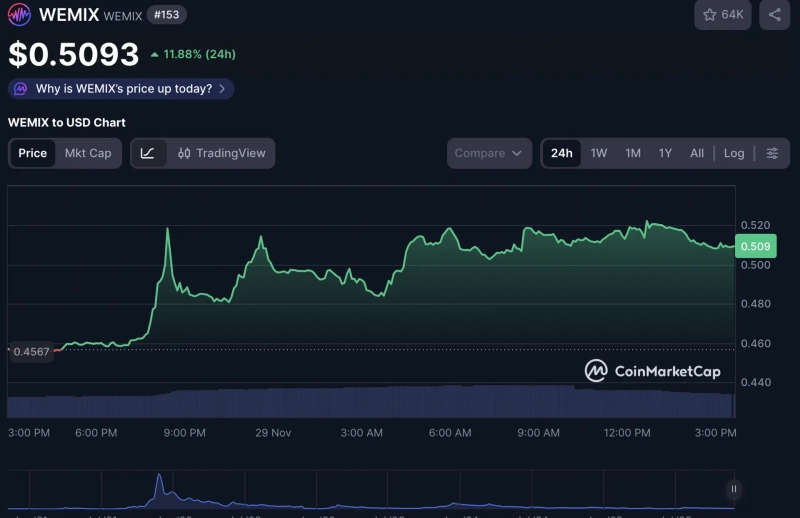Toggle Log scale on chart

(x=734, y=153)
